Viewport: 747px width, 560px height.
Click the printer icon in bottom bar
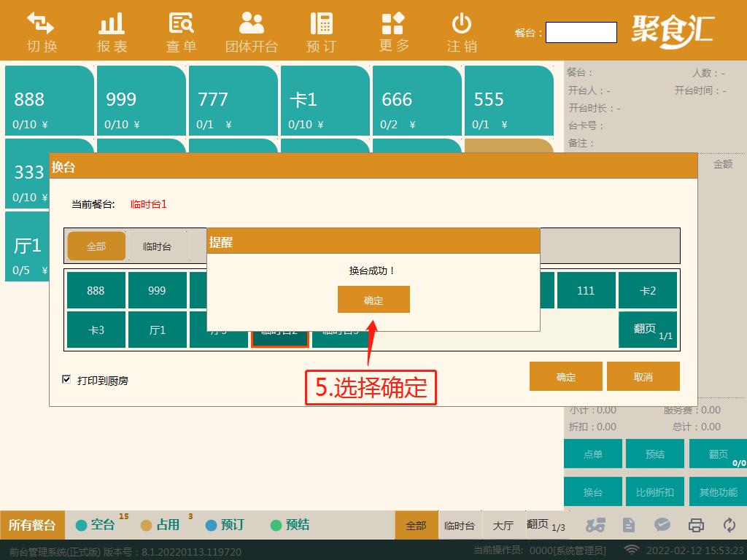coord(696,525)
